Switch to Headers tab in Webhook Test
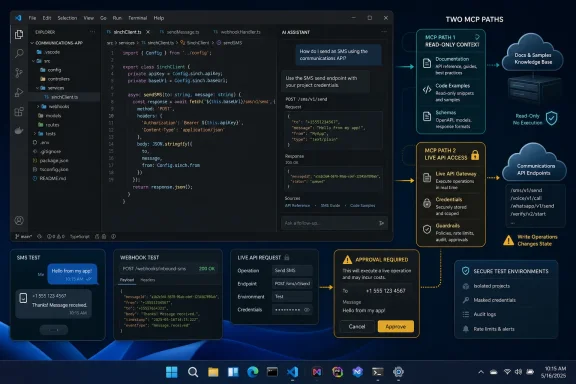The height and width of the screenshot is (384, 576). click(148, 280)
